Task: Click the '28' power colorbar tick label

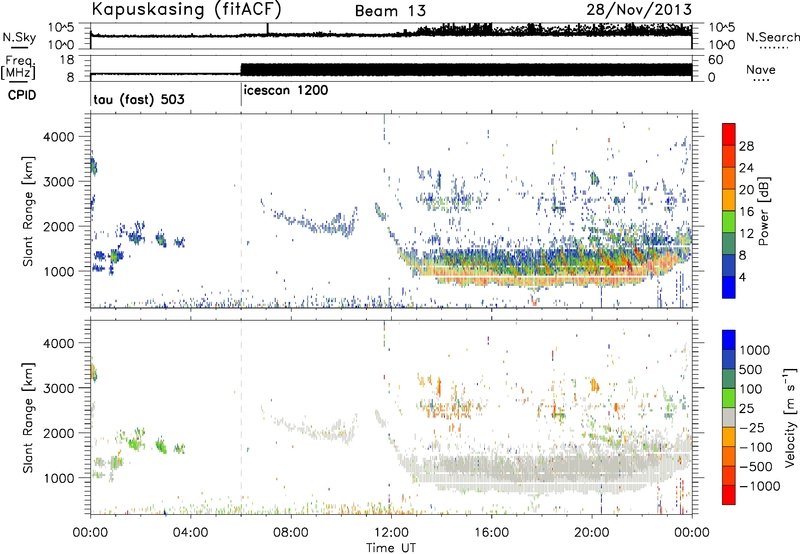Action: (x=746, y=146)
